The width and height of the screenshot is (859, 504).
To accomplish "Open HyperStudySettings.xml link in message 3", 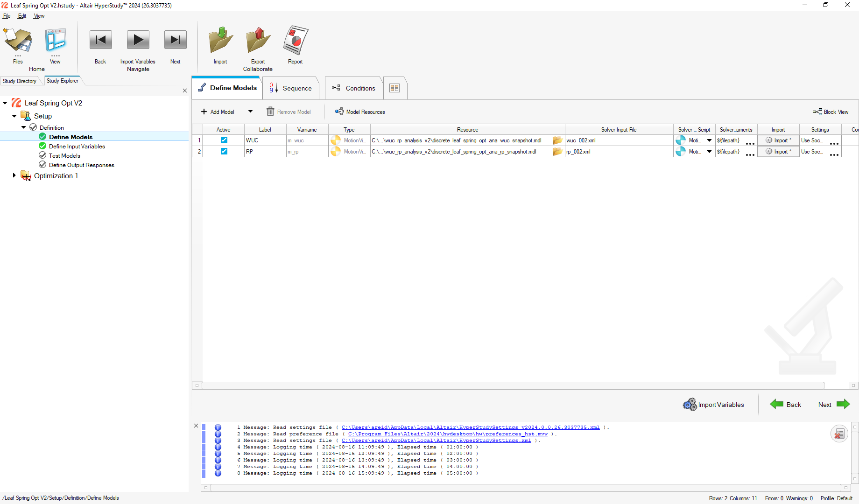I will click(436, 441).
